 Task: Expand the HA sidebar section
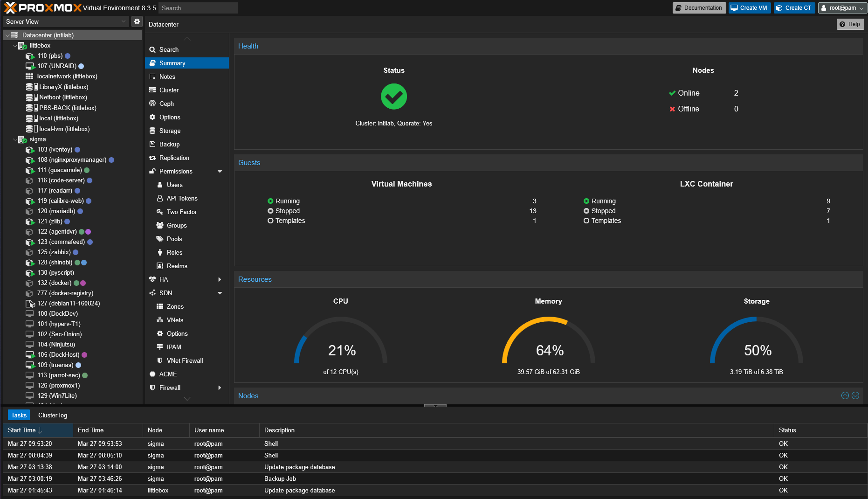click(220, 279)
